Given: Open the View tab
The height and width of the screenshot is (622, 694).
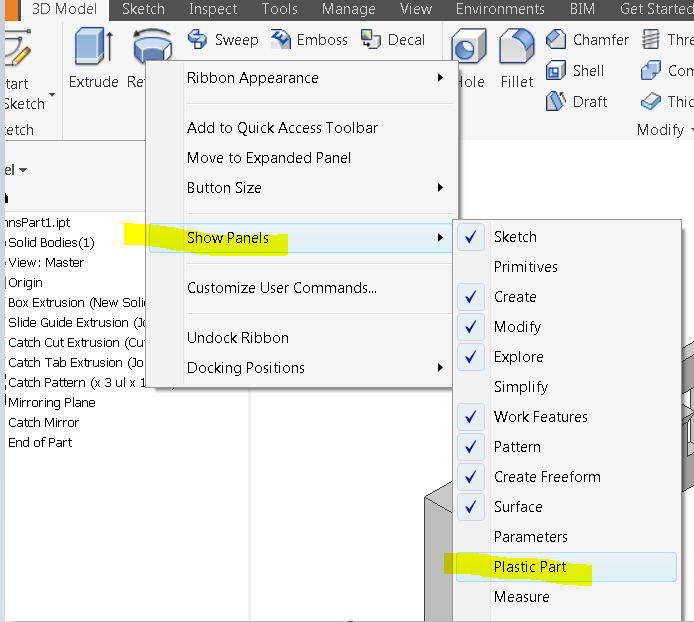Looking at the screenshot, I should click(x=416, y=9).
